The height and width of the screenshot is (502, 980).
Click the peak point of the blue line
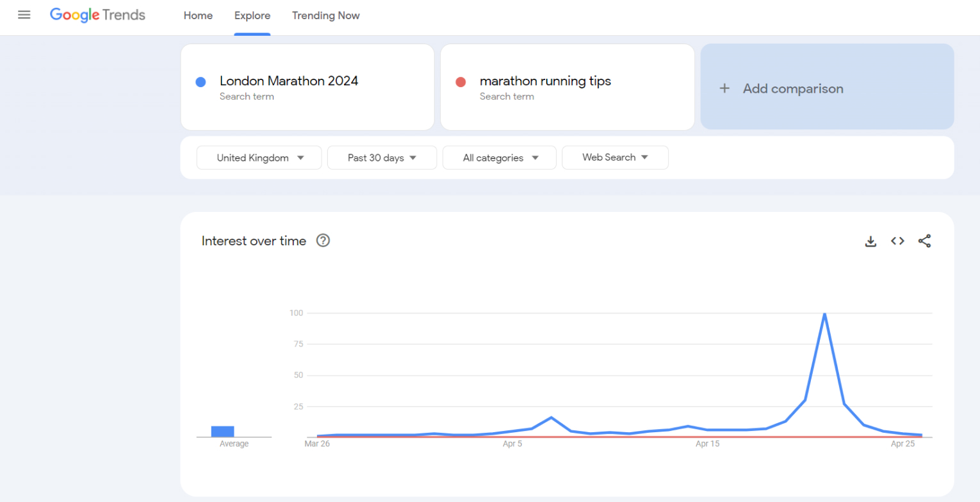point(824,313)
